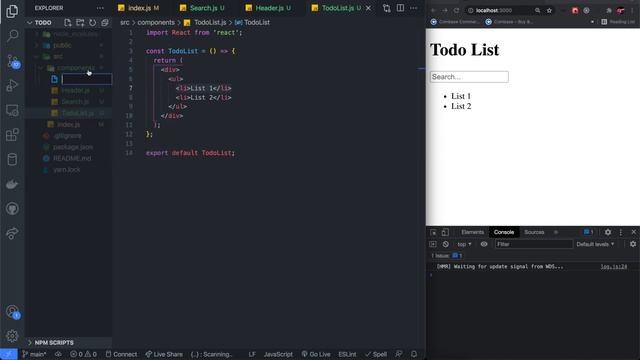Screen dimensions: 640x360
Task: Select the Sources tab in DevTools
Action: click(x=534, y=232)
